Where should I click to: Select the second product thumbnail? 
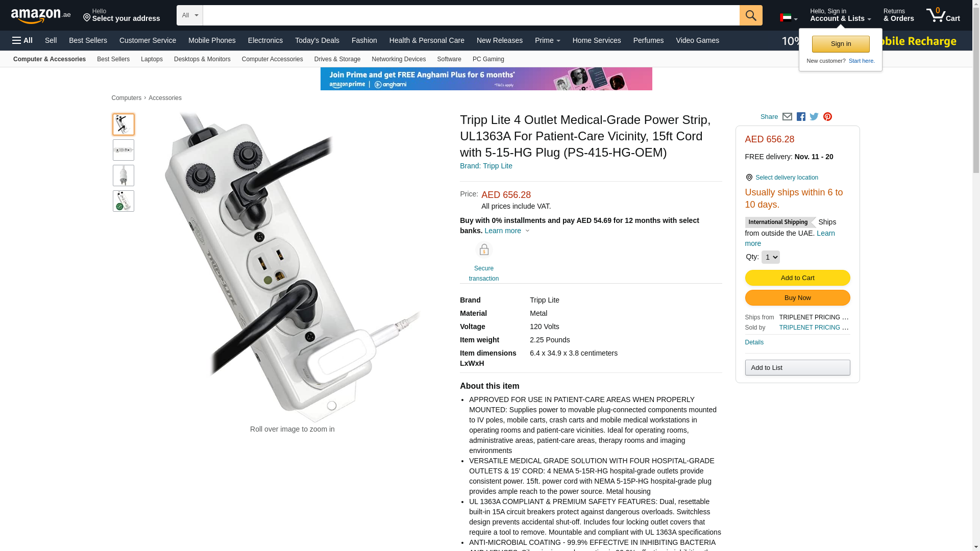124,150
